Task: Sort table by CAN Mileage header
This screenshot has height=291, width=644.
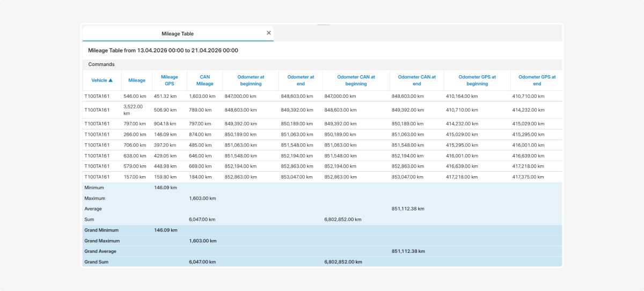Action: [x=204, y=81]
